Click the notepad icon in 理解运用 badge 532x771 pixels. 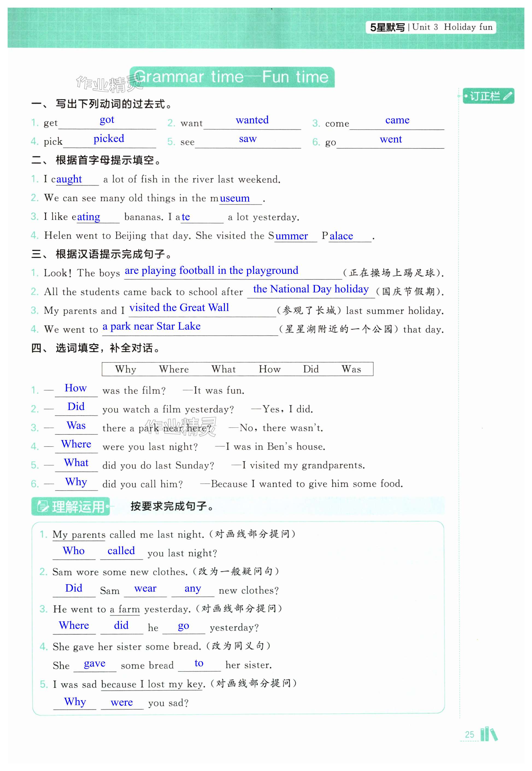coord(43,507)
